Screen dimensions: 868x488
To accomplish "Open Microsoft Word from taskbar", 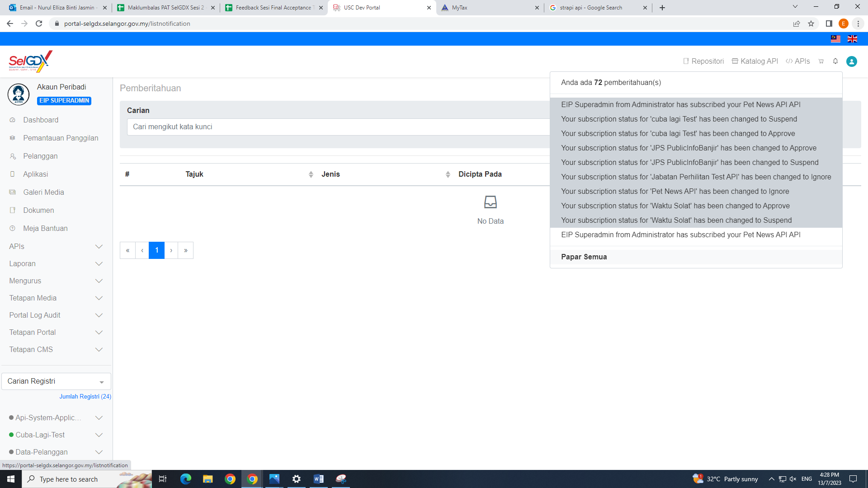I will click(318, 479).
